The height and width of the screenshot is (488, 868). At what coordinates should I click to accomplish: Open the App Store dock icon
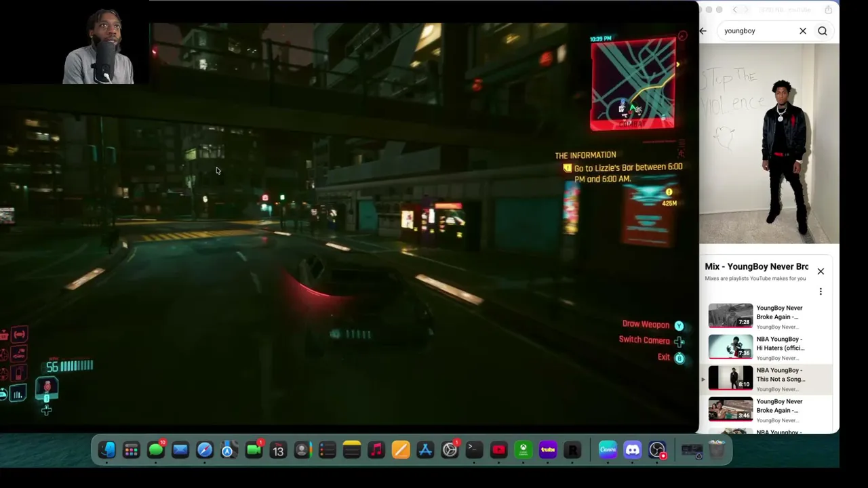(x=425, y=449)
